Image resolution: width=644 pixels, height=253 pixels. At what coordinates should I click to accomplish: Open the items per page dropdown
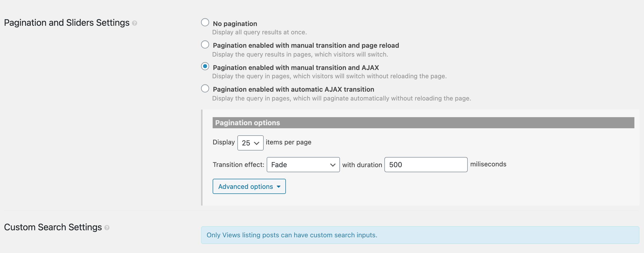coord(251,143)
